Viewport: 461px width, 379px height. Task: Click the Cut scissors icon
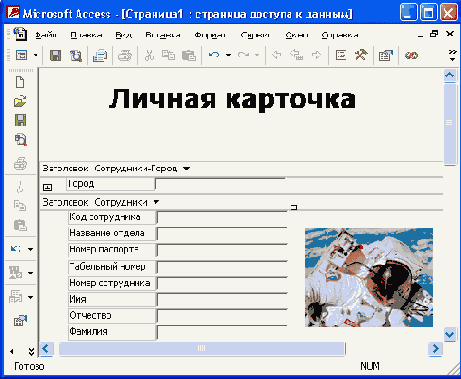(149, 55)
